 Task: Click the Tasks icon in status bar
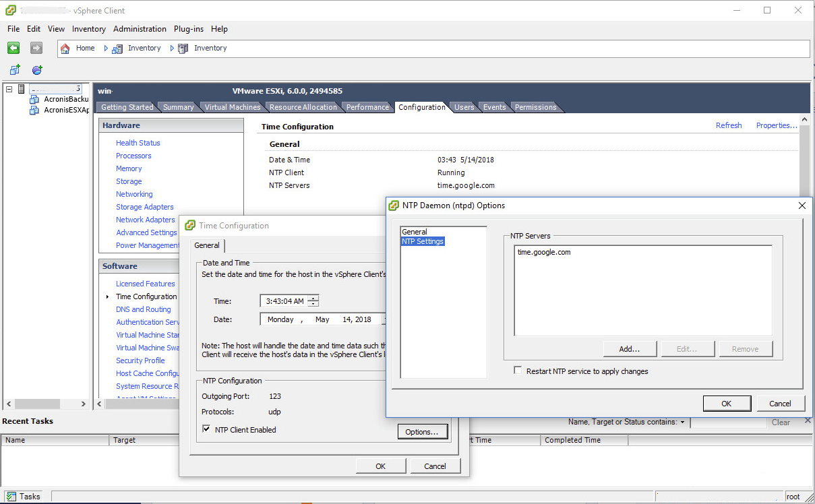click(x=11, y=497)
